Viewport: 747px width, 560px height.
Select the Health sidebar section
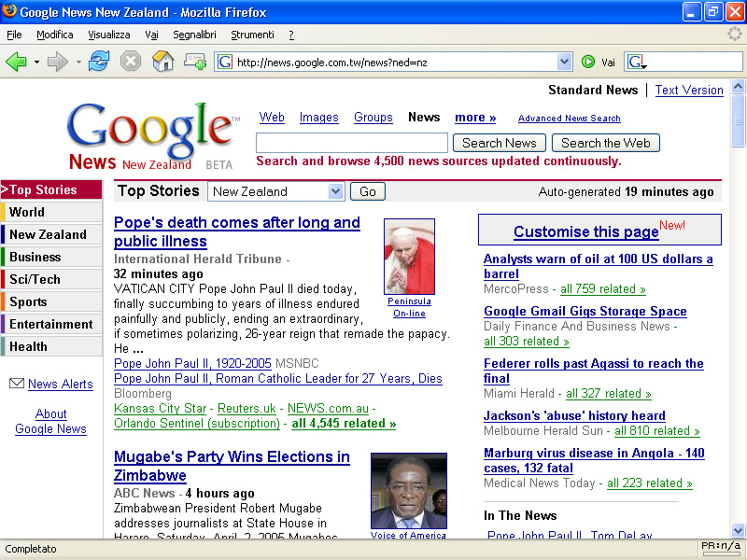coord(51,346)
